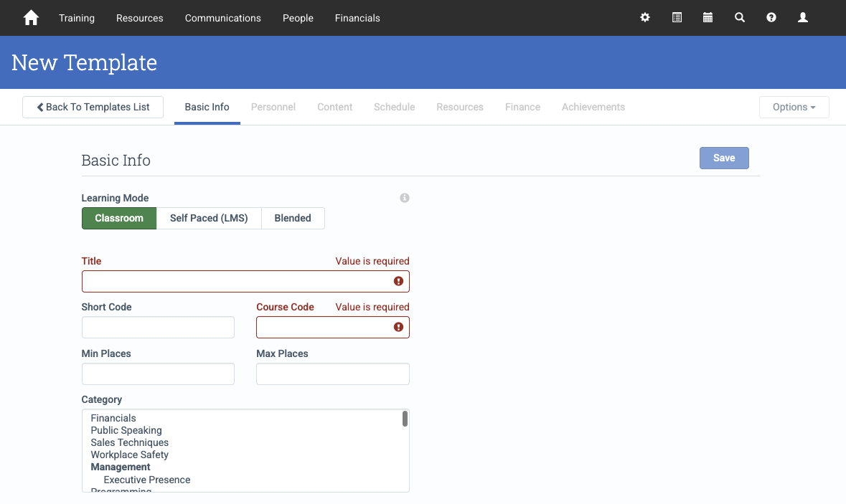Select Management category group
Image resolution: width=846 pixels, height=504 pixels.
point(121,467)
